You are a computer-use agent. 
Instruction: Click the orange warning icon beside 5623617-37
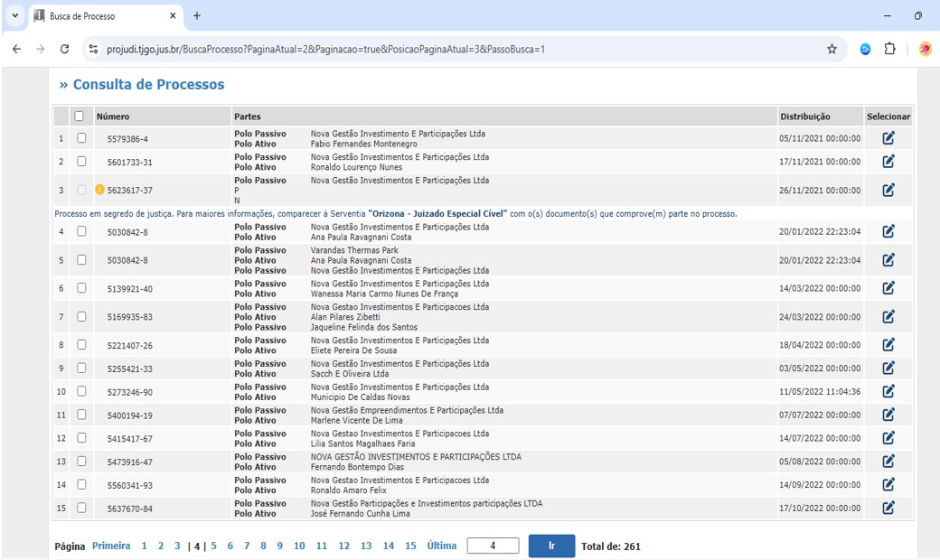point(99,191)
